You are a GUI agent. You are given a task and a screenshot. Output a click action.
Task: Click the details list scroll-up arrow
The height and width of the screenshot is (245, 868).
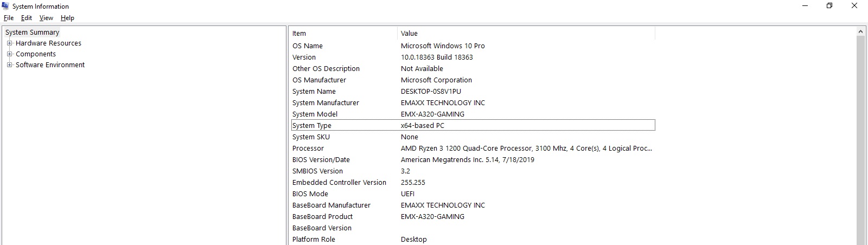click(860, 32)
